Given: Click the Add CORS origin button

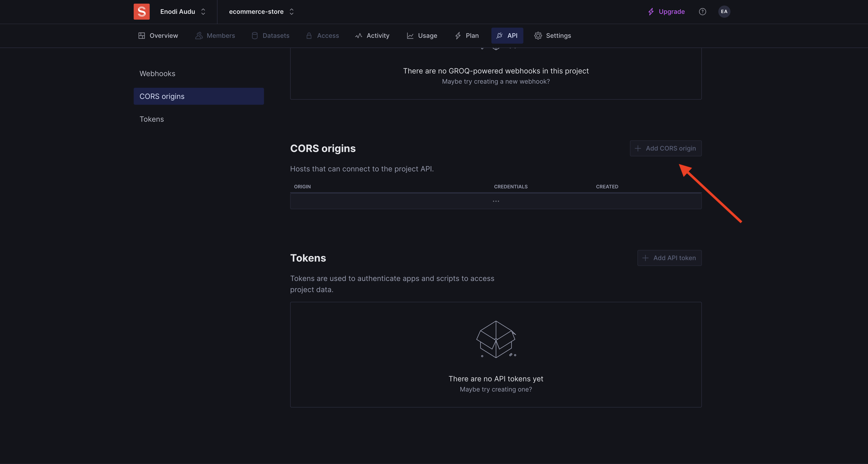Looking at the screenshot, I should tap(665, 148).
